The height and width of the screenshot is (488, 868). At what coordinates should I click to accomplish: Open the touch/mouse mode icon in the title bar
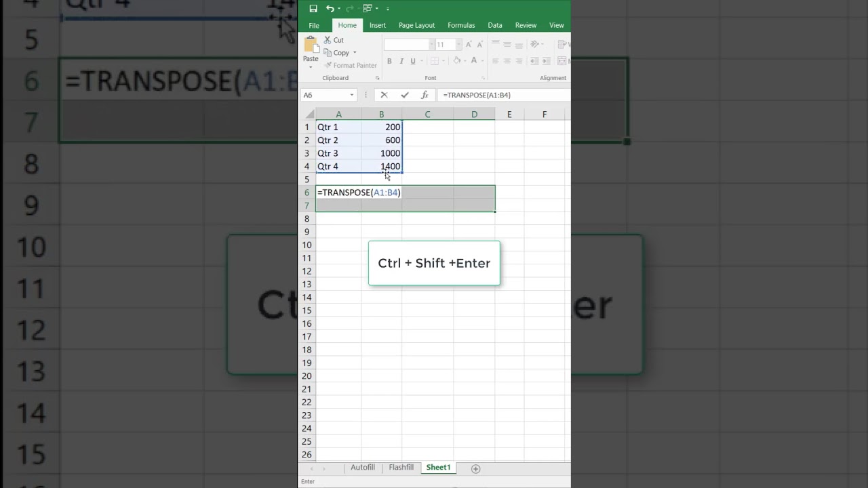click(x=367, y=9)
